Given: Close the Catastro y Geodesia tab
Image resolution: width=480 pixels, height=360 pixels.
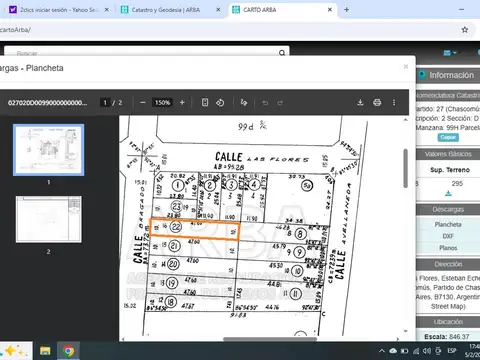Looking at the screenshot, I should (218, 10).
